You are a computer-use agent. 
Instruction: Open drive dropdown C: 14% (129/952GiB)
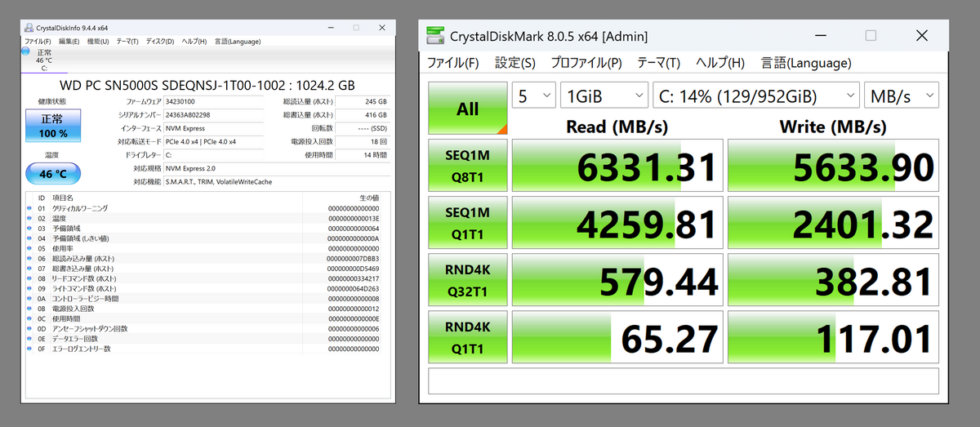756,96
